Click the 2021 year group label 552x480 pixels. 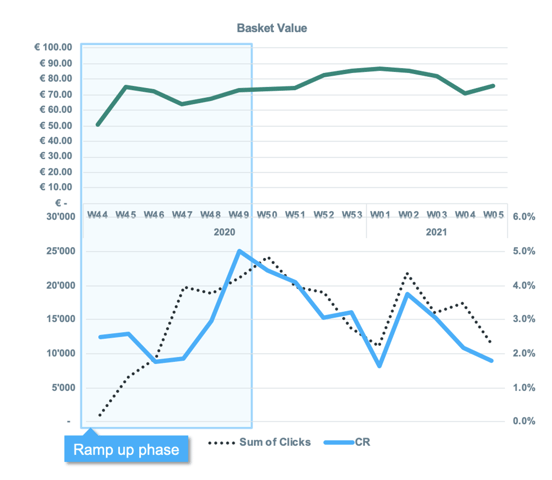(x=437, y=232)
